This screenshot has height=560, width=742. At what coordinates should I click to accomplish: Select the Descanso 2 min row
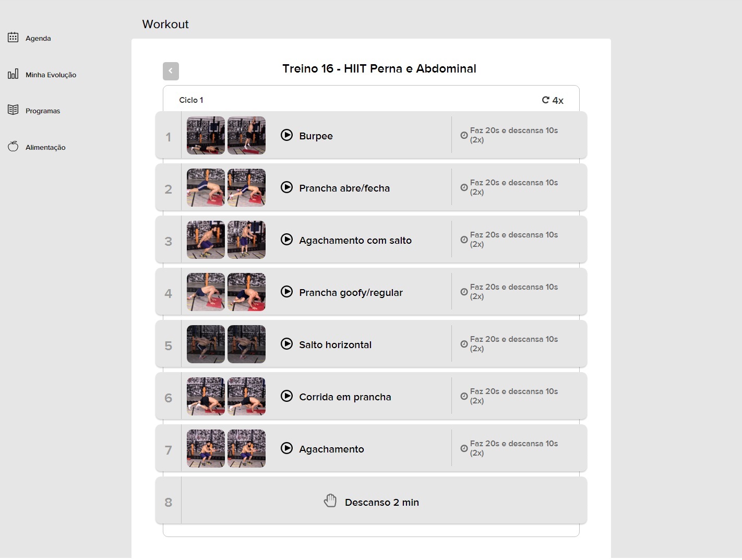pyautogui.click(x=381, y=502)
